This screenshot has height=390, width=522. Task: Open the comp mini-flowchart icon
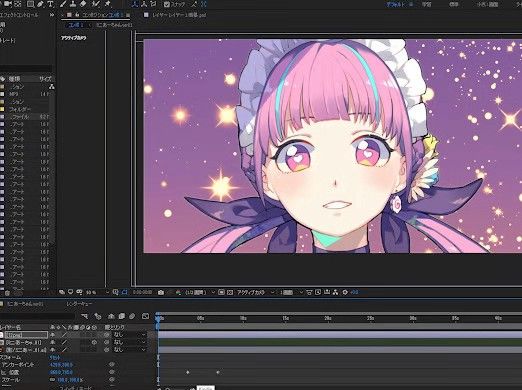click(85, 316)
